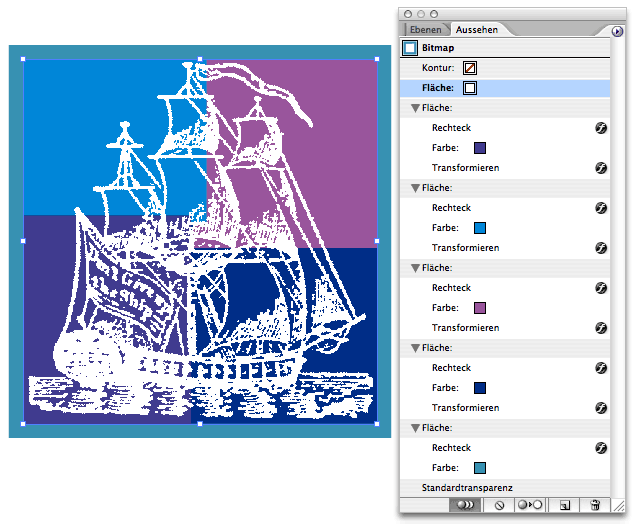Select the Kontur: row label
The height and width of the screenshot is (524, 636).
438,68
